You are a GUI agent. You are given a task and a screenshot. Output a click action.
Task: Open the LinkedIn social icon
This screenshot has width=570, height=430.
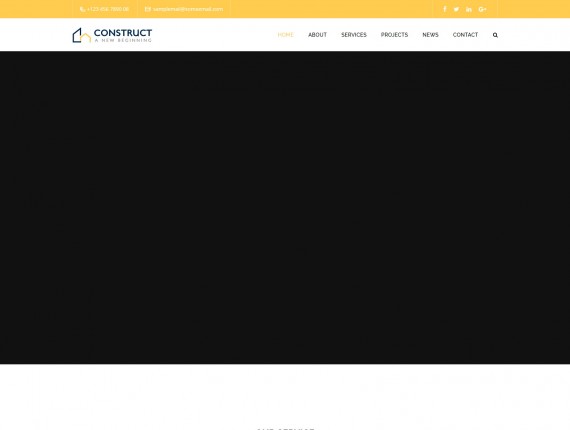tap(469, 9)
